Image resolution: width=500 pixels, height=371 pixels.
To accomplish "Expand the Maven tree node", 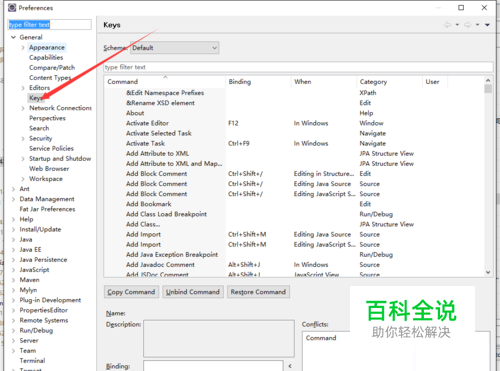I will pyautogui.click(x=13, y=280).
